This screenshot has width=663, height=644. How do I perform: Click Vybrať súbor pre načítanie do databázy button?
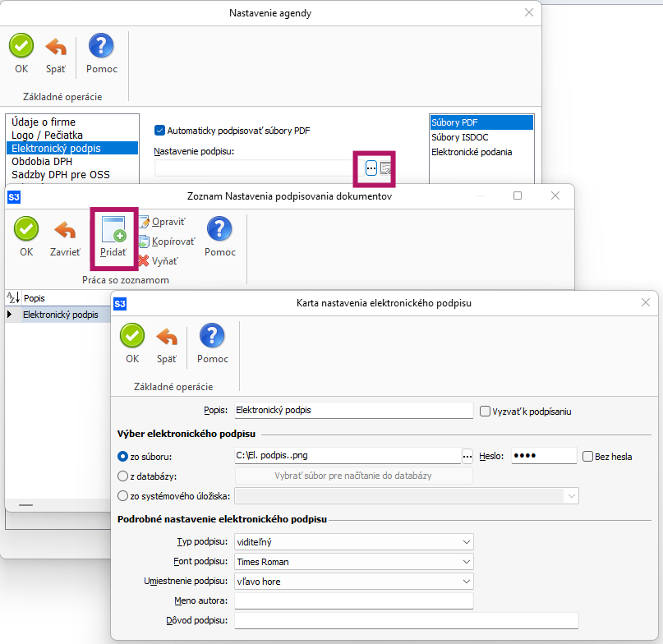click(x=353, y=476)
